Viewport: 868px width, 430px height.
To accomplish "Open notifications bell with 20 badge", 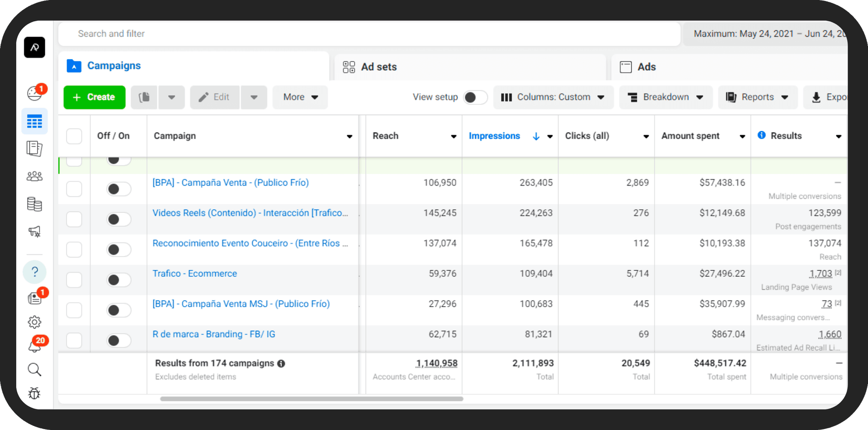I will tap(34, 346).
